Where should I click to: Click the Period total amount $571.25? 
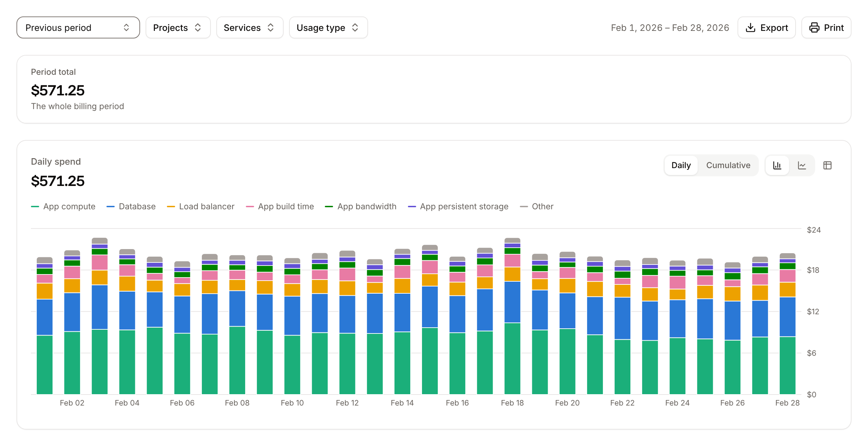[x=58, y=91]
